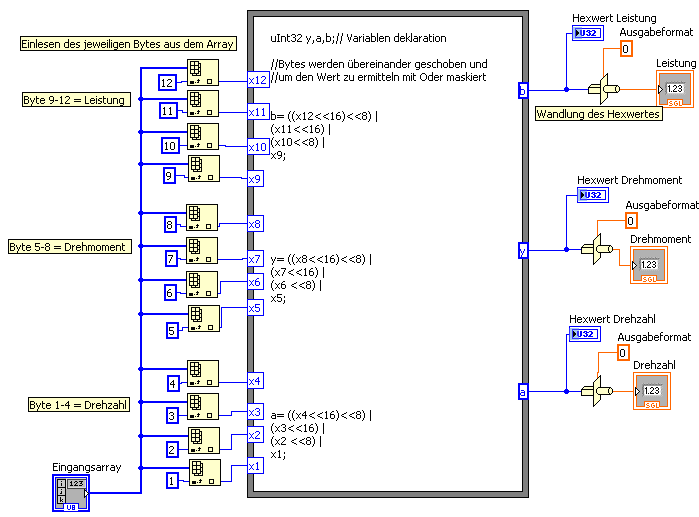Click the index constant 10

point(170,145)
